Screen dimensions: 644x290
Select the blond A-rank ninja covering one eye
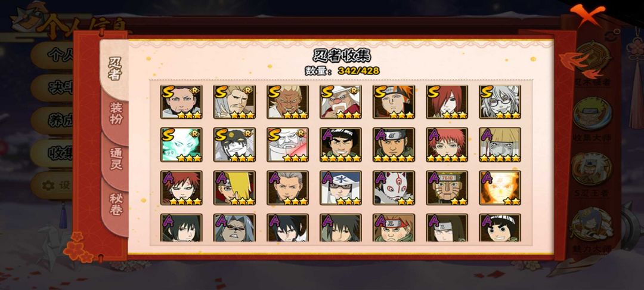pos(234,188)
